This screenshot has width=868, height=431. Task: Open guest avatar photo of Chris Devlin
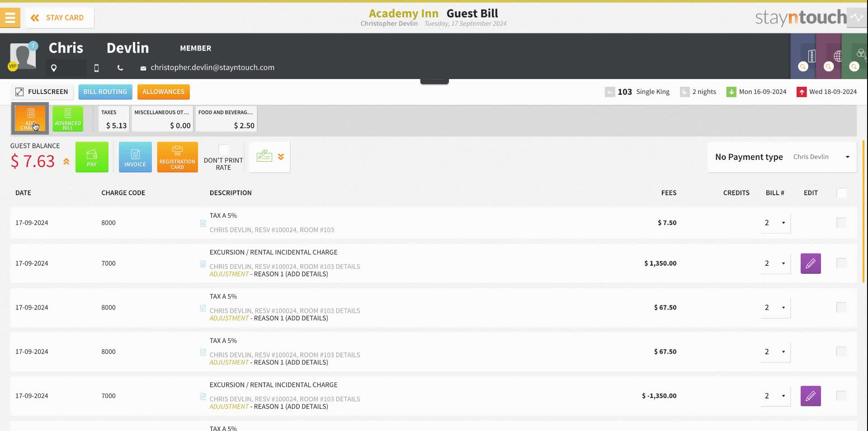pos(23,56)
